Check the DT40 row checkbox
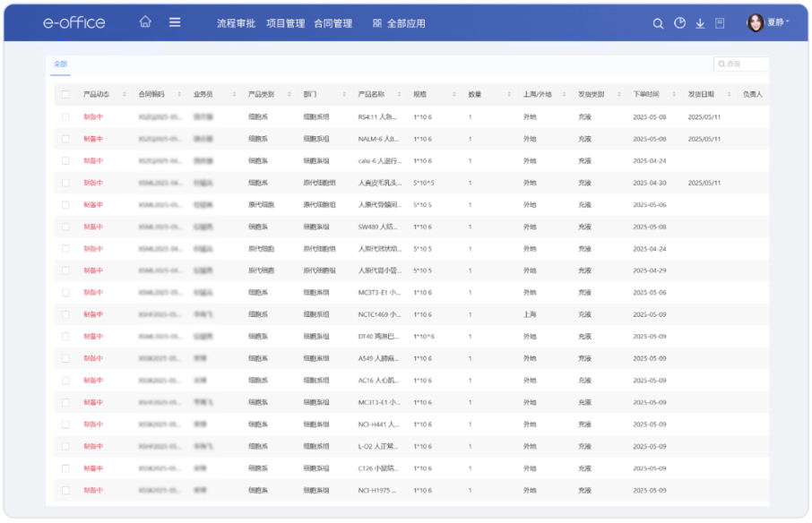Viewport: 812px width, 523px height. pyautogui.click(x=65, y=336)
